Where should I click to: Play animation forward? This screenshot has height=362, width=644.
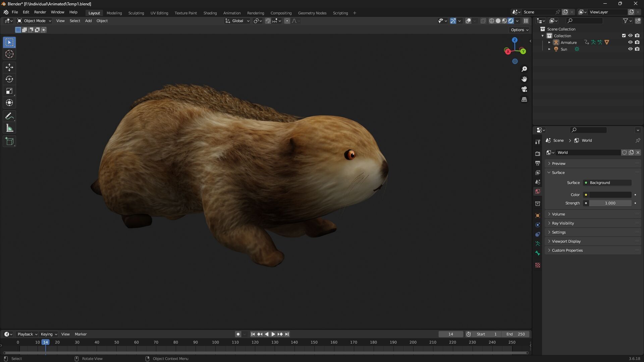[x=273, y=334]
